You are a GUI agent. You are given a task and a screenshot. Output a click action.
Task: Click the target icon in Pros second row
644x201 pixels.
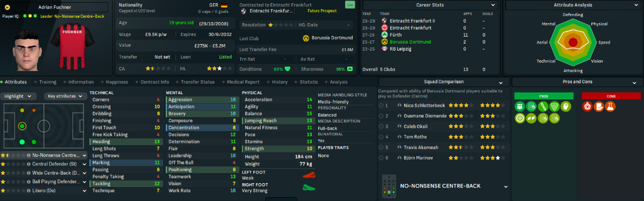pyautogui.click(x=519, y=118)
